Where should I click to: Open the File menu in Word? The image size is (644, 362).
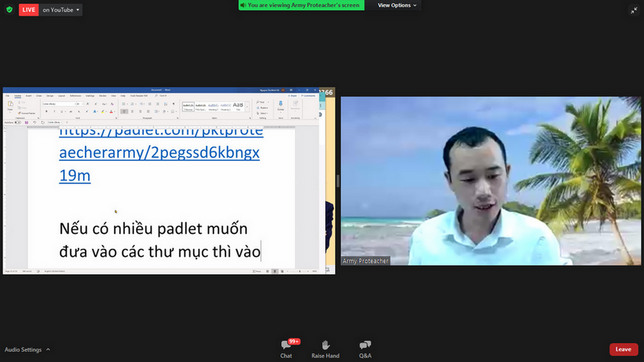coord(7,96)
